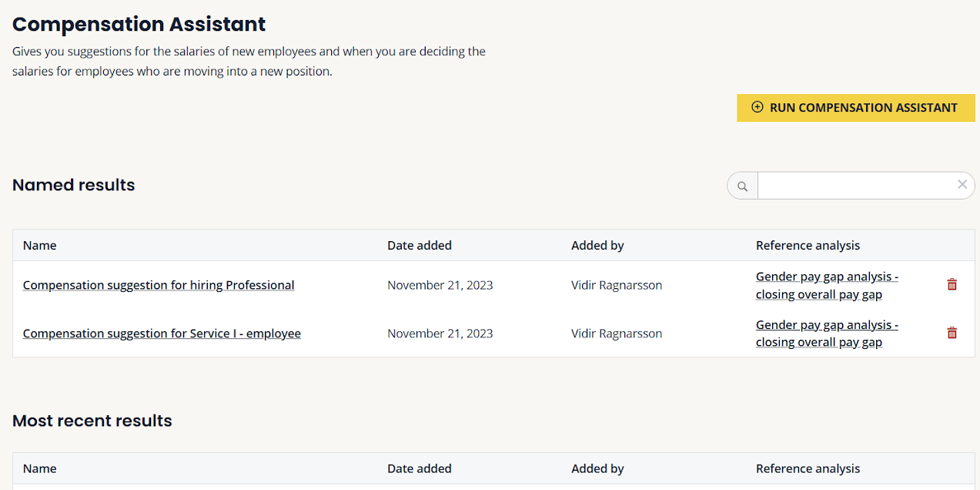Focus the Named results search box
980x490 pixels.
(x=855, y=186)
